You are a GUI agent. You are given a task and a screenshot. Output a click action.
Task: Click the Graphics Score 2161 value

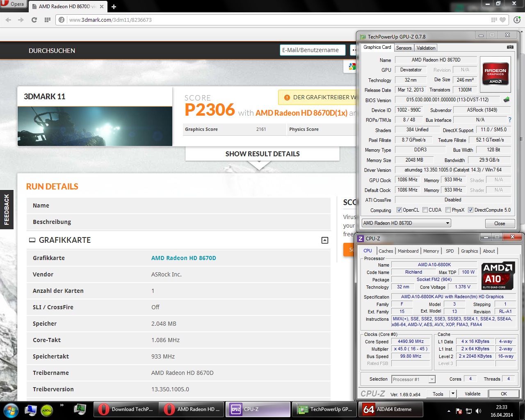(x=261, y=129)
